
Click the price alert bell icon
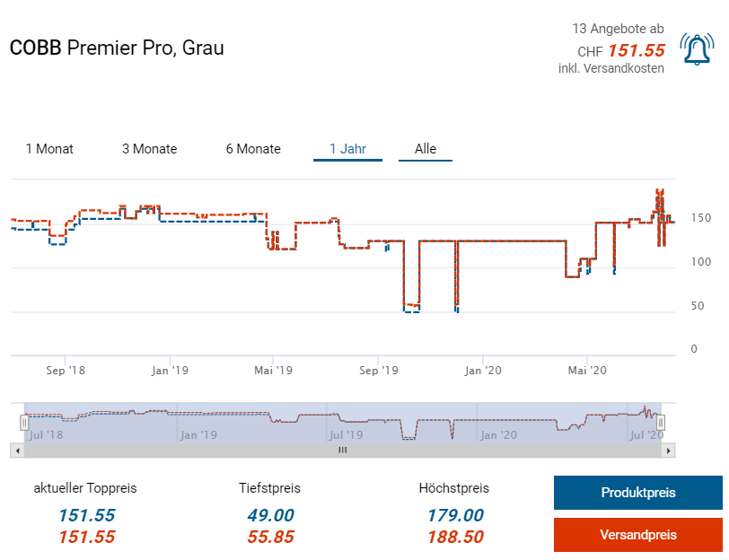click(697, 50)
